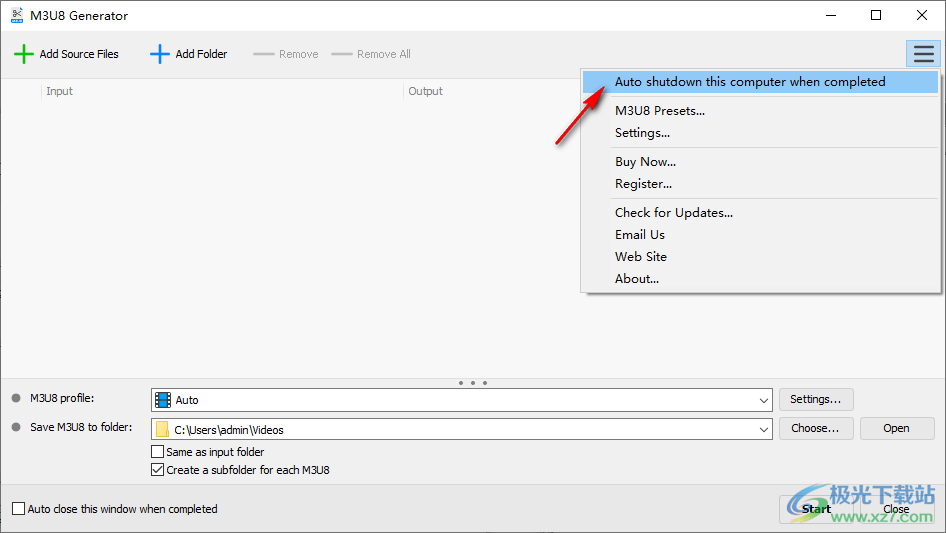The width and height of the screenshot is (946, 533).
Task: Click the three-dot panel splitter handle
Action: point(473,383)
